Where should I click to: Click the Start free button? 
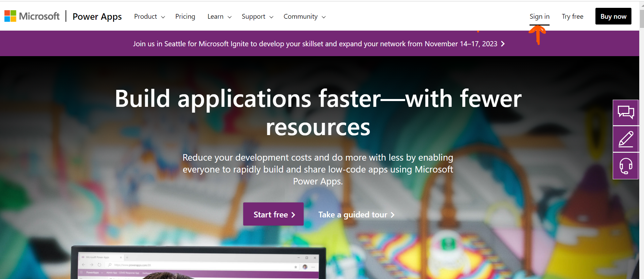(273, 214)
